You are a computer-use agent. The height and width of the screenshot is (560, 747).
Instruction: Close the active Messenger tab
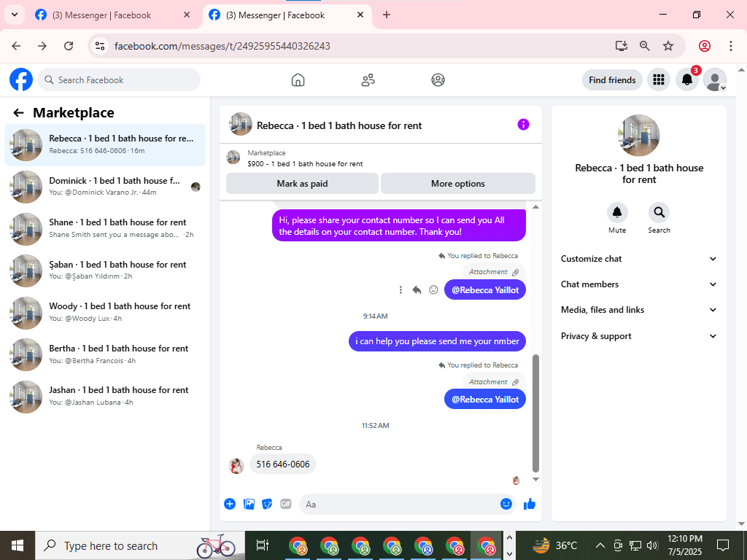coord(360,15)
